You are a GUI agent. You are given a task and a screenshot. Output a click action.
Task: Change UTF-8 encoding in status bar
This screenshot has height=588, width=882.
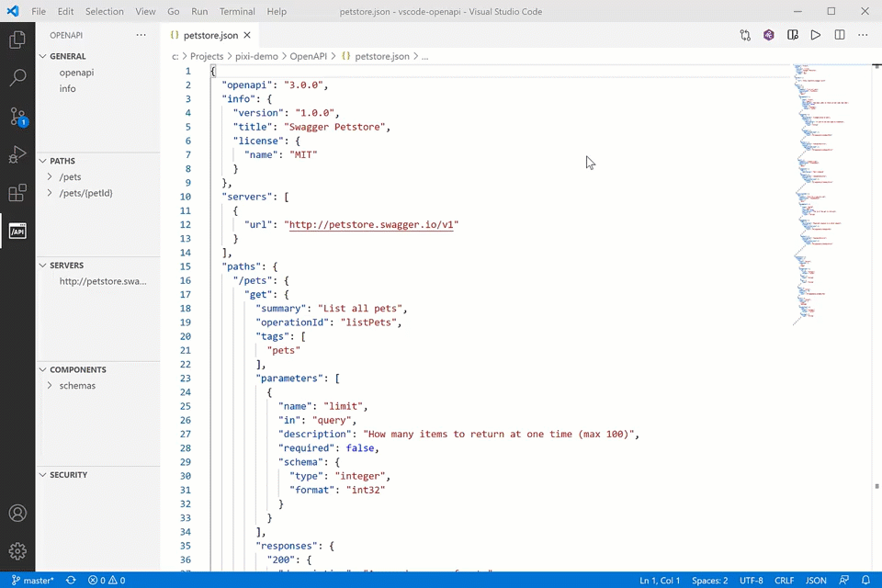click(752, 580)
